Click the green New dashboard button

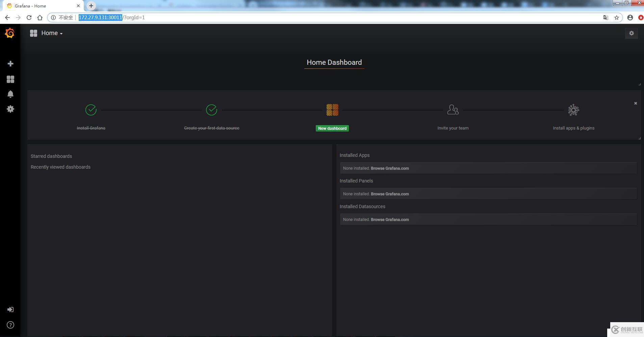[x=332, y=128]
